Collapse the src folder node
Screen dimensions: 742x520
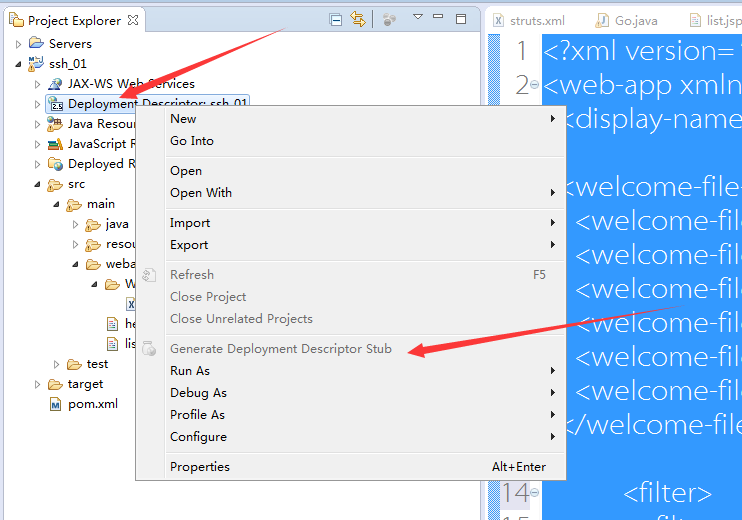[x=37, y=185]
